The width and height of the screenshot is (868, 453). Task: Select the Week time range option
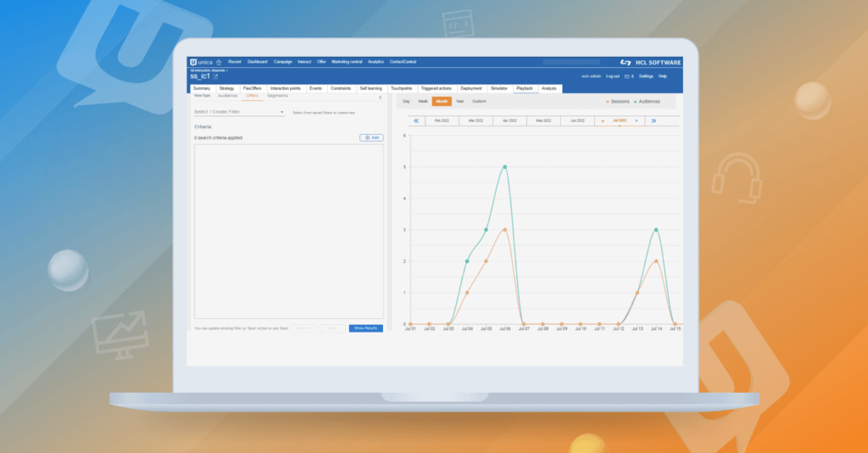(x=422, y=101)
